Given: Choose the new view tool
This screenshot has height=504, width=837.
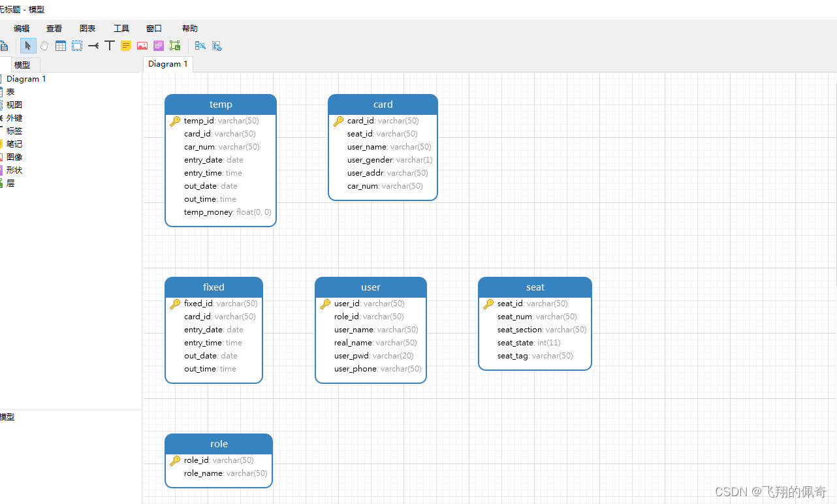Looking at the screenshot, I should point(77,46).
